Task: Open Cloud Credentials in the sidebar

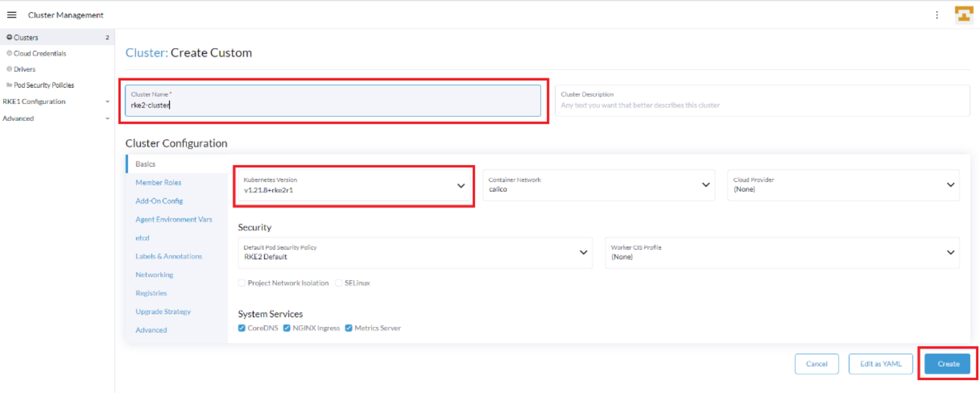Action: pos(56,53)
